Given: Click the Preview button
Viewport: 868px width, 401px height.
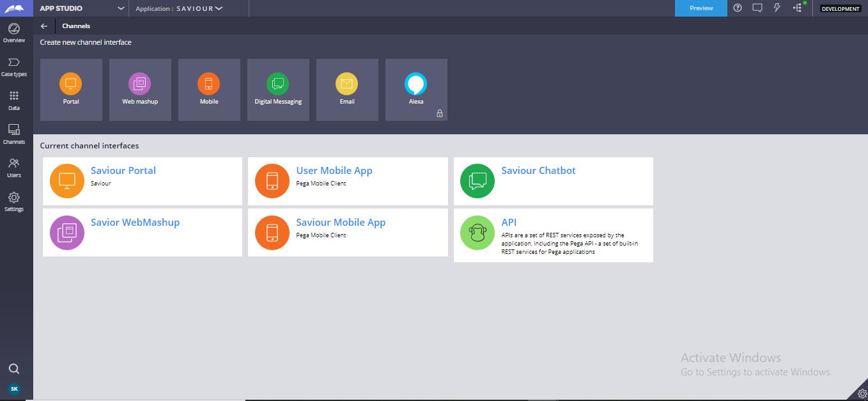Looking at the screenshot, I should click(x=701, y=8).
